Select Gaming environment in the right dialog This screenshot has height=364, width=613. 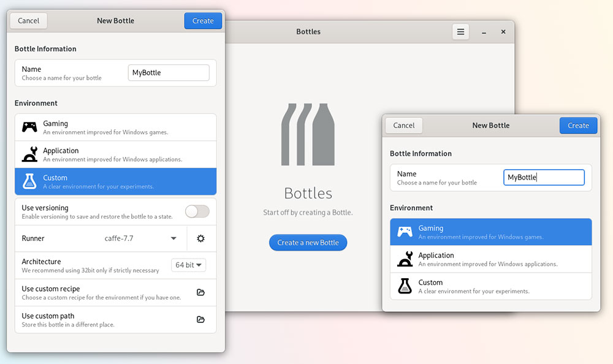(490, 232)
